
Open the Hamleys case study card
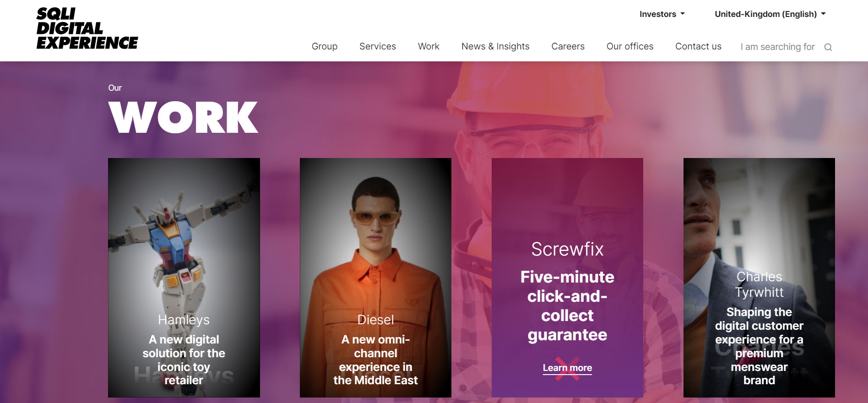tap(184, 278)
